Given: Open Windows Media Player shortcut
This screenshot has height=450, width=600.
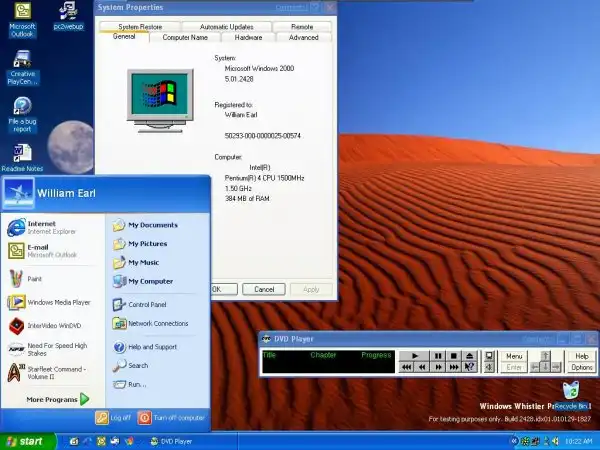Looking at the screenshot, I should 58,302.
